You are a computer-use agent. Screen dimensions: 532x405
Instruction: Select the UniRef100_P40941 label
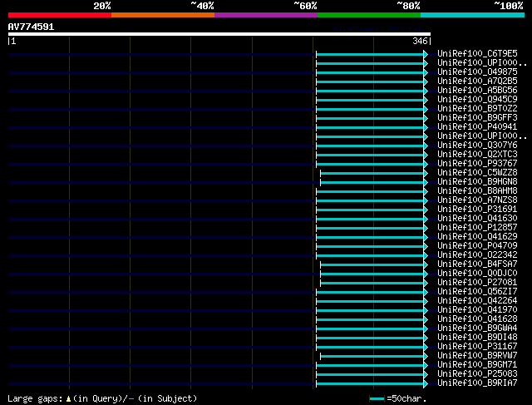(x=477, y=127)
